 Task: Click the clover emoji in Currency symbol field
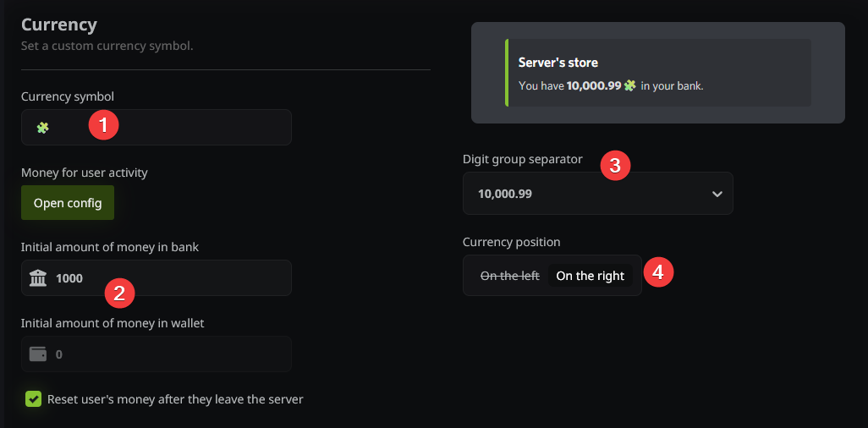pyautogui.click(x=42, y=128)
